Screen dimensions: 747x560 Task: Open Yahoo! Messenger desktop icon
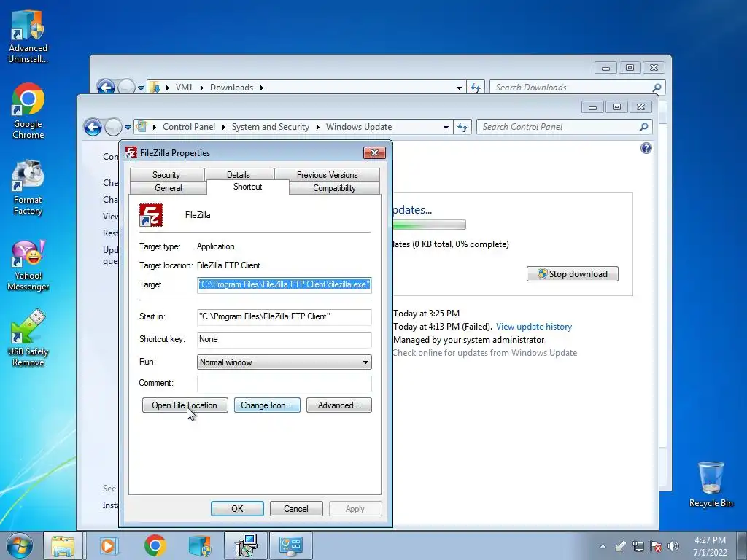(x=28, y=264)
